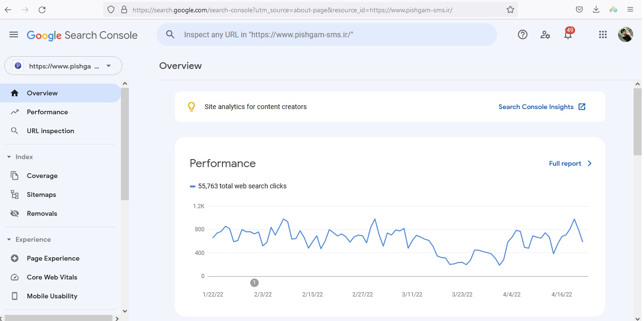Click the chevron next to Full report
Screen dimensions: 644x321
pyautogui.click(x=589, y=163)
